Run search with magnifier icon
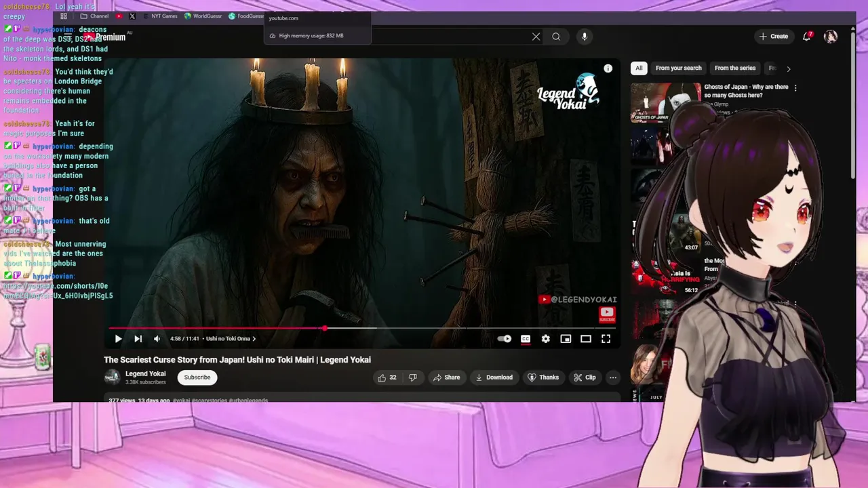Viewport: 868px width, 488px height. tap(556, 37)
